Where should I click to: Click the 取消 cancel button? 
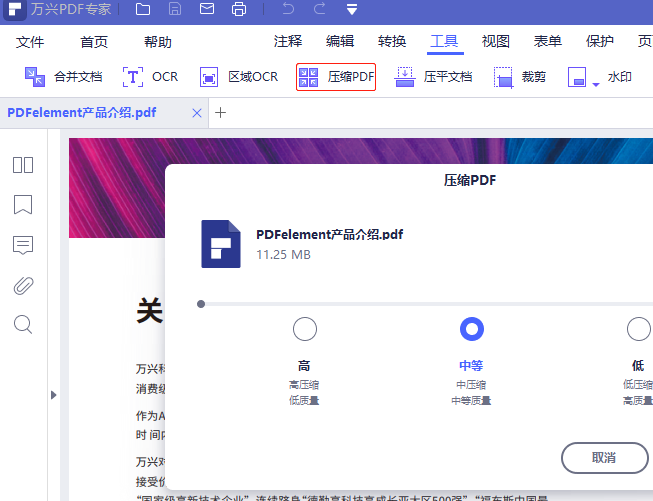(x=604, y=458)
